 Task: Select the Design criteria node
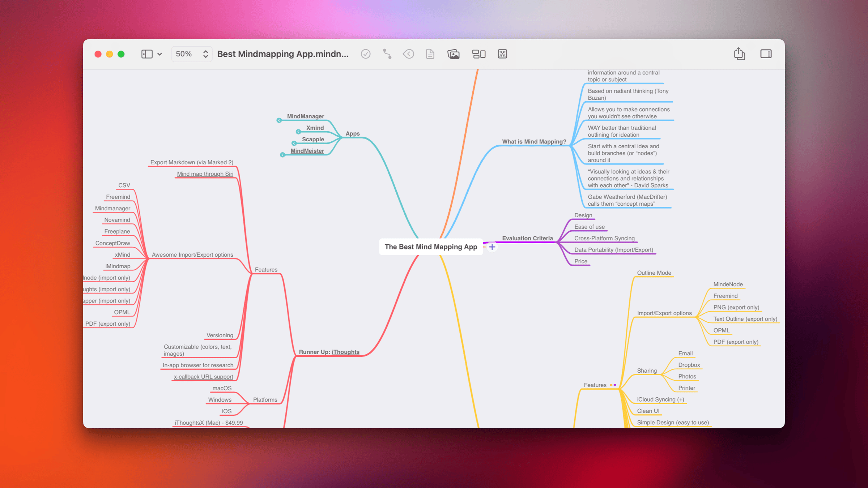pos(583,215)
